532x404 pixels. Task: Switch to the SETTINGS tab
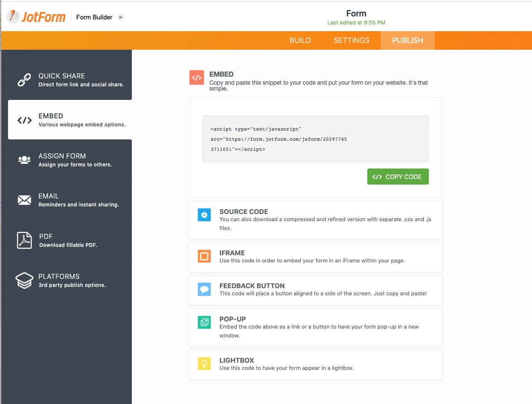point(351,40)
